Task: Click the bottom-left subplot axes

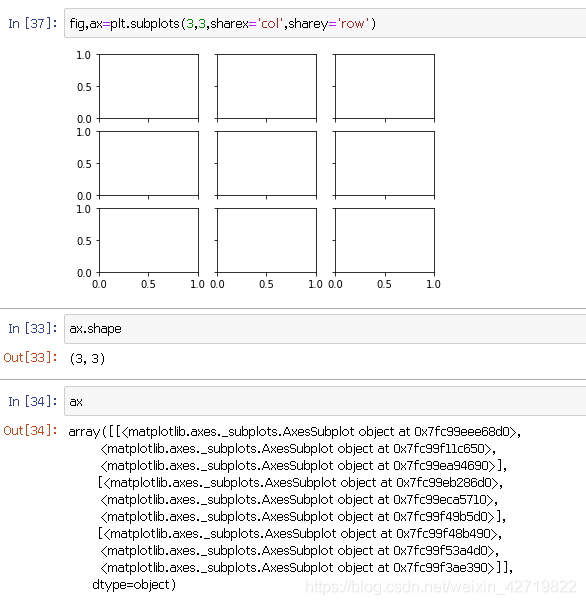Action: 149,240
